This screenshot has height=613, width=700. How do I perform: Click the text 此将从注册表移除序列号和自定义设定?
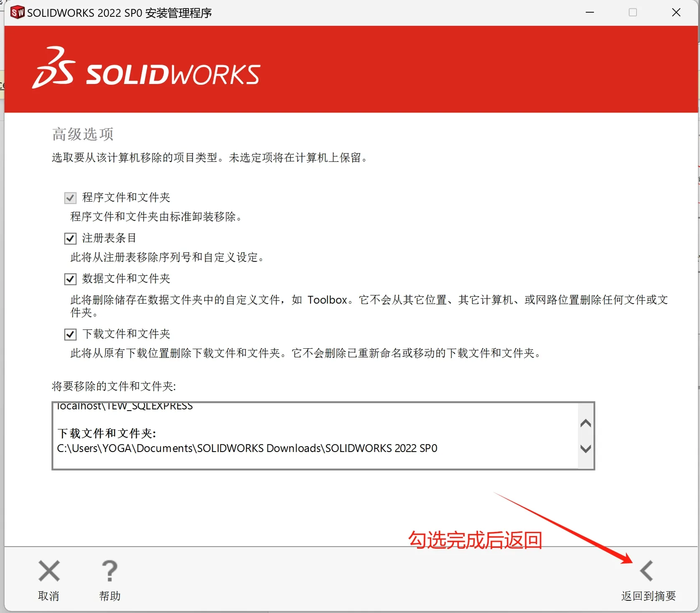168,257
